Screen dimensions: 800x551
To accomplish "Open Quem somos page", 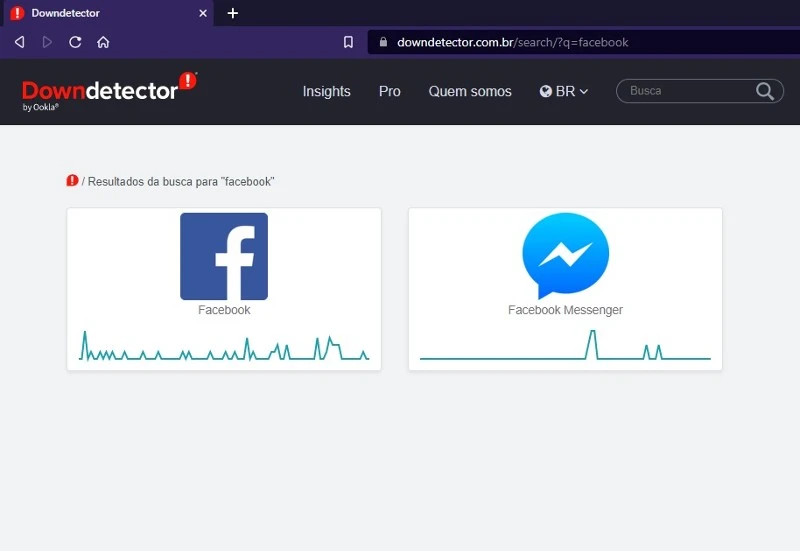I will 470,91.
